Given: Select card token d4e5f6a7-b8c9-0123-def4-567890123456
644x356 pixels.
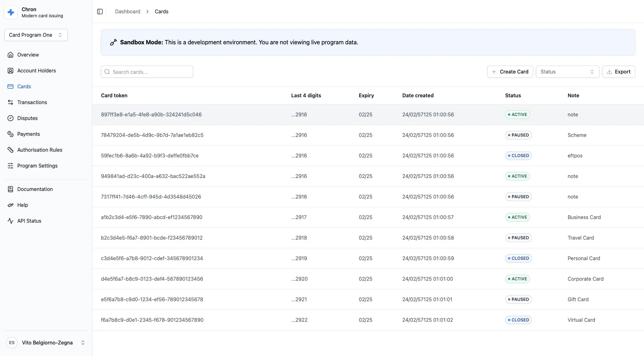Looking at the screenshot, I should pyautogui.click(x=152, y=279).
